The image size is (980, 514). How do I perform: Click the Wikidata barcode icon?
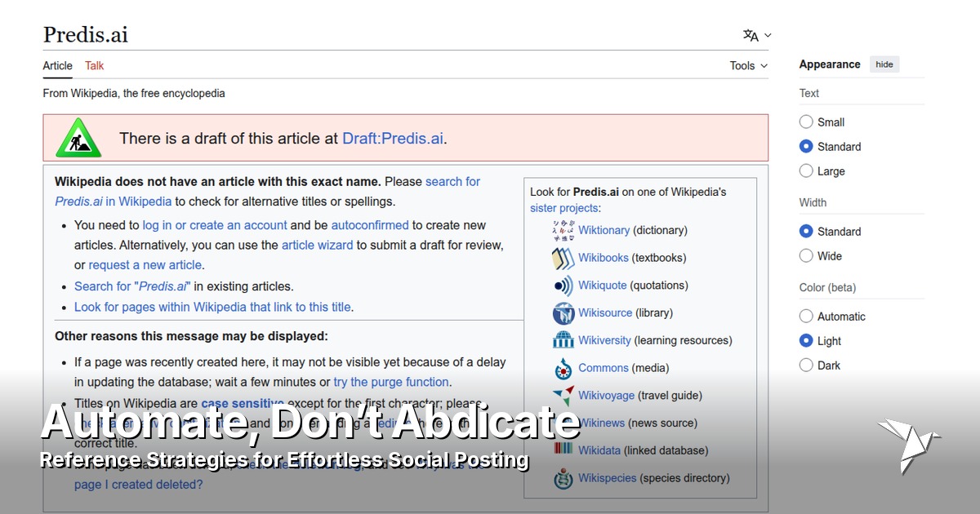(x=563, y=449)
